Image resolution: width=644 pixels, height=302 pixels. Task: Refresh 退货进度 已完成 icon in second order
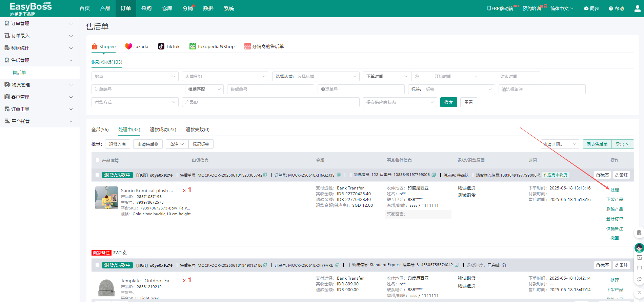click(x=504, y=265)
